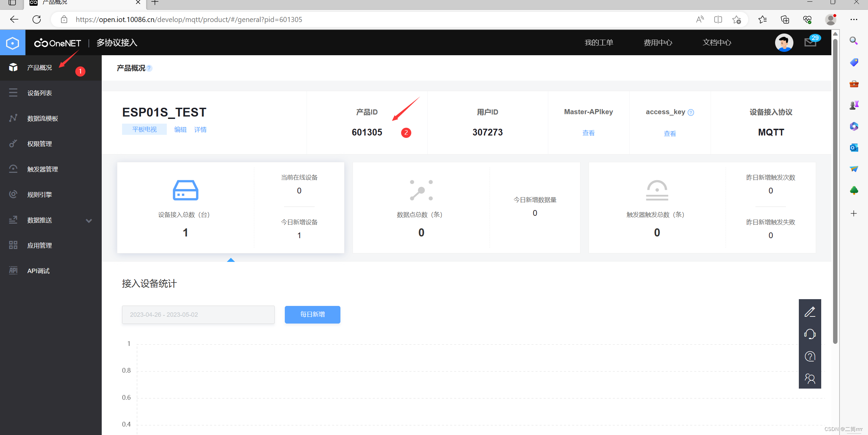Click the pencil feedback icon
The image size is (868, 435).
[810, 312]
